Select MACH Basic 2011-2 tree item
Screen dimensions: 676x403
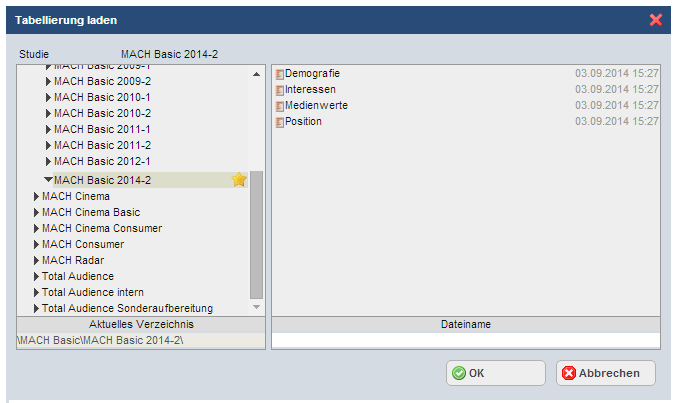(x=102, y=145)
